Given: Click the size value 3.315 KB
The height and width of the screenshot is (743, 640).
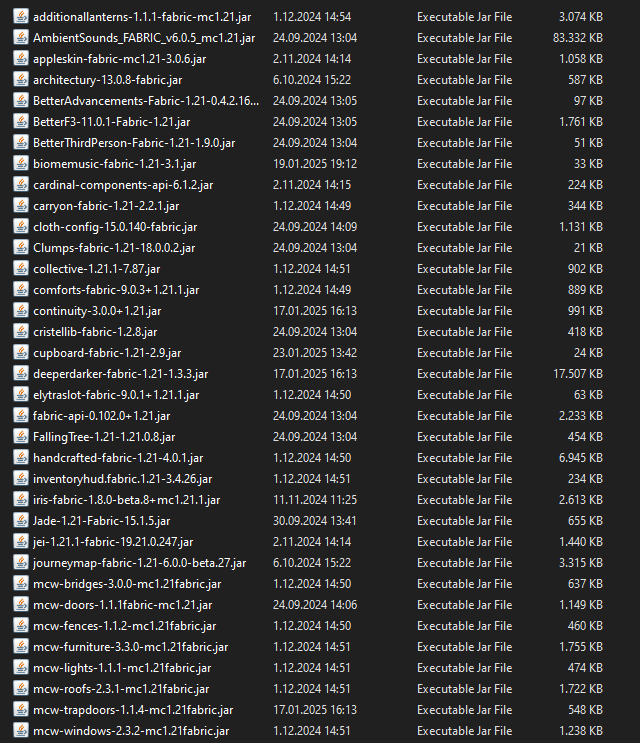Looking at the screenshot, I should (580, 563).
